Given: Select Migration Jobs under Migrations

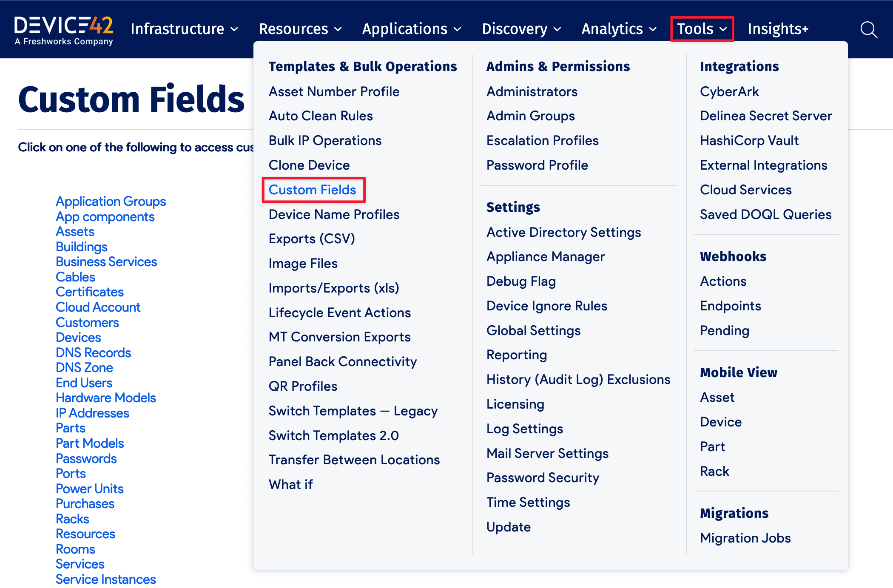Looking at the screenshot, I should click(x=745, y=538).
